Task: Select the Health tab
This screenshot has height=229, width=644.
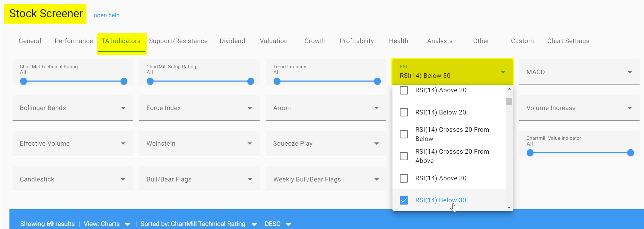Action: tap(398, 41)
